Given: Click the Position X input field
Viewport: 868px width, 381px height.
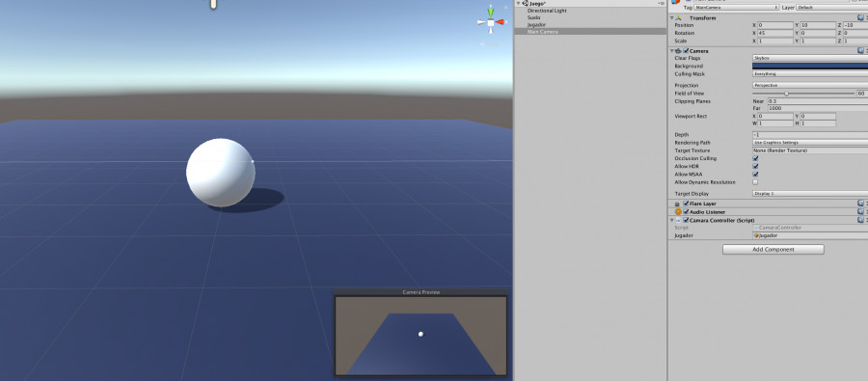Looking at the screenshot, I should (x=775, y=25).
